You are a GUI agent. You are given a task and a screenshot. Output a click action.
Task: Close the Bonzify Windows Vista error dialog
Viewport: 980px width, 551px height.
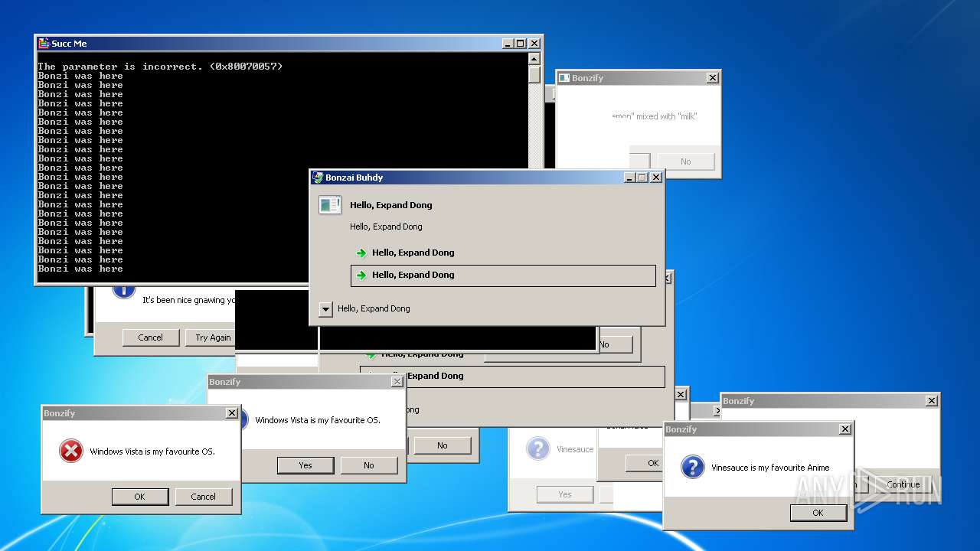tap(232, 413)
